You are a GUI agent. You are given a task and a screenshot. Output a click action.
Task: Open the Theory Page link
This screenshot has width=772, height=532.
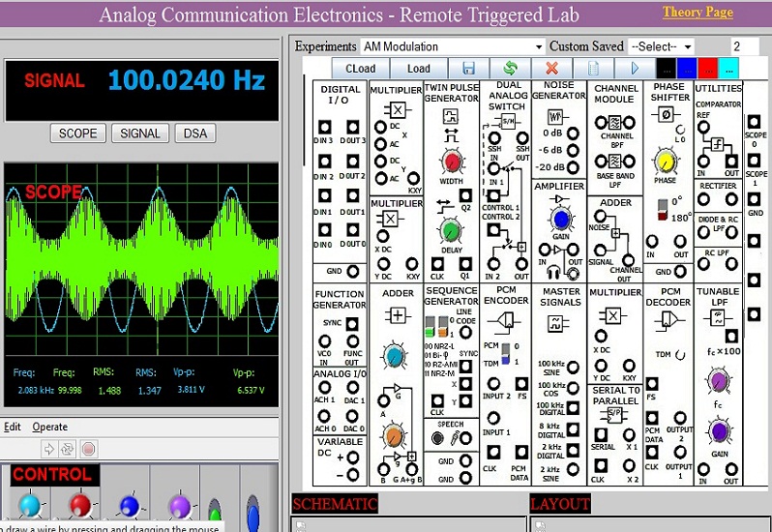[x=698, y=13]
